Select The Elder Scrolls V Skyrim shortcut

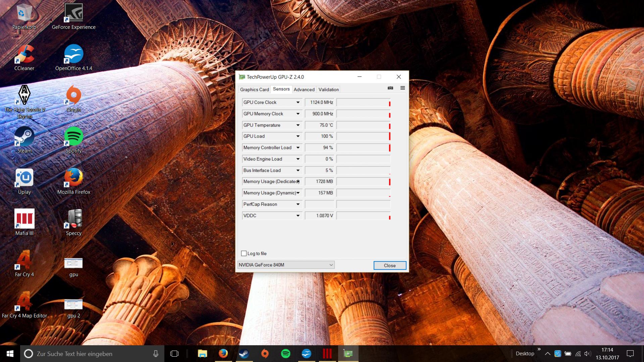(24, 102)
